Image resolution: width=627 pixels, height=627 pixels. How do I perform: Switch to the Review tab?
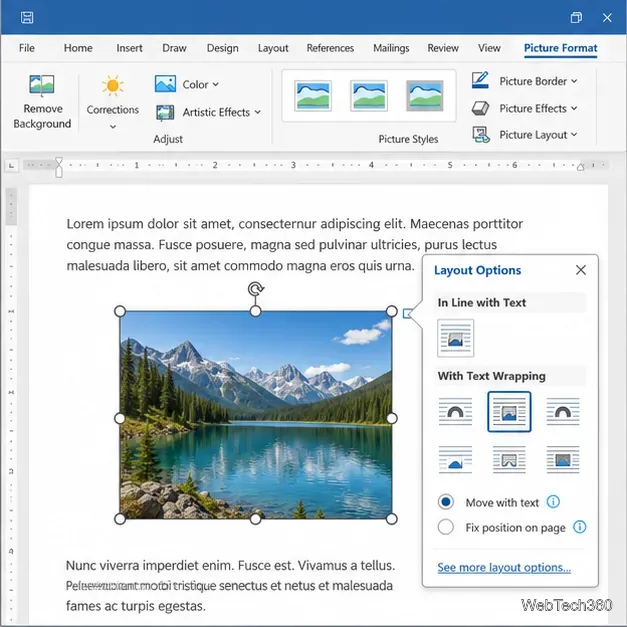[x=443, y=48]
